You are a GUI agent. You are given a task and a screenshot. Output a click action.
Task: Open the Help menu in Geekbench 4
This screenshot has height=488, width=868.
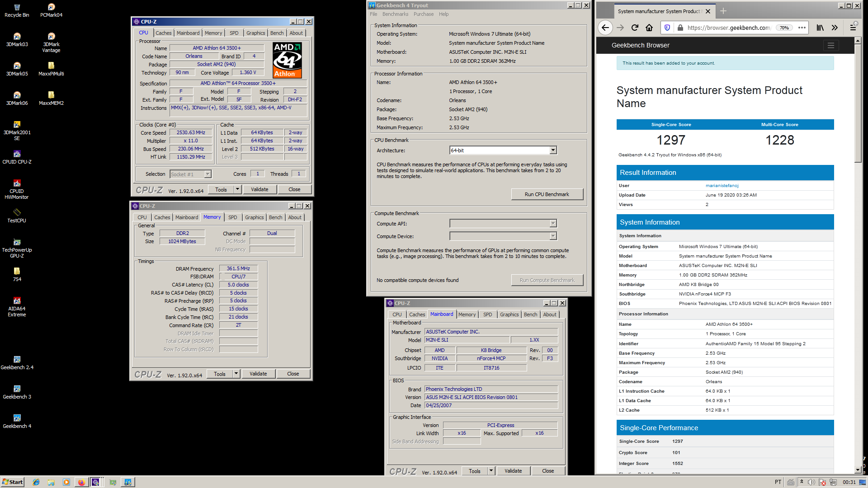click(444, 14)
